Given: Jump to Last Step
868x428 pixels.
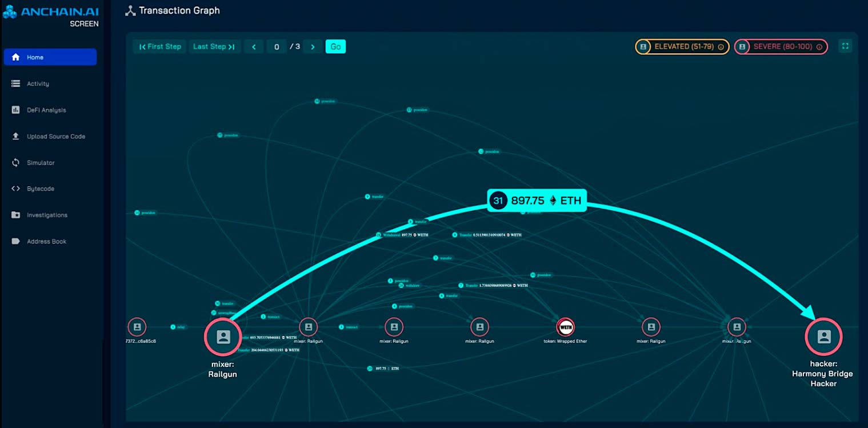Looking at the screenshot, I should 214,47.
